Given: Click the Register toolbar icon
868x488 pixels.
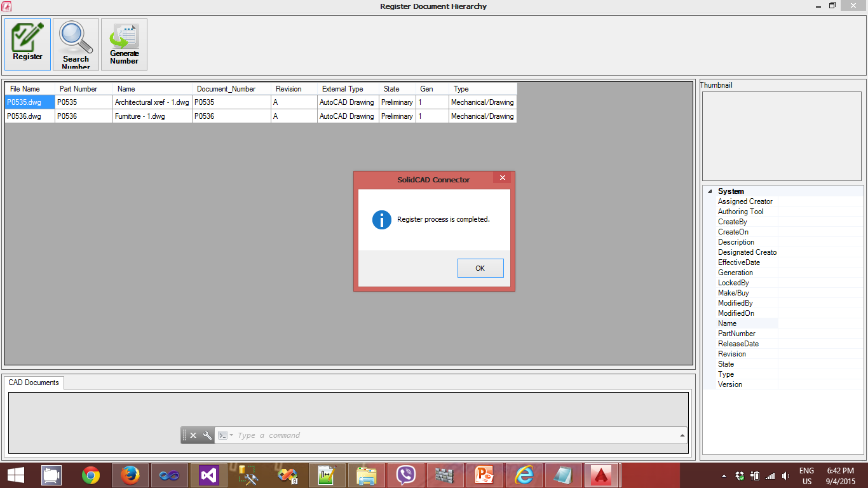Looking at the screenshot, I should pos(28,44).
